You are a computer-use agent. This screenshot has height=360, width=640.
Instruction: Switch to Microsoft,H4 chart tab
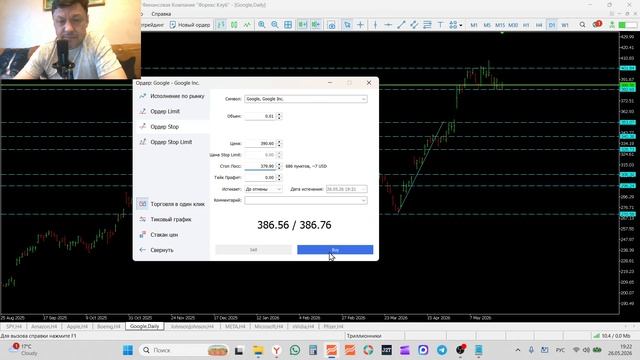coord(269,327)
